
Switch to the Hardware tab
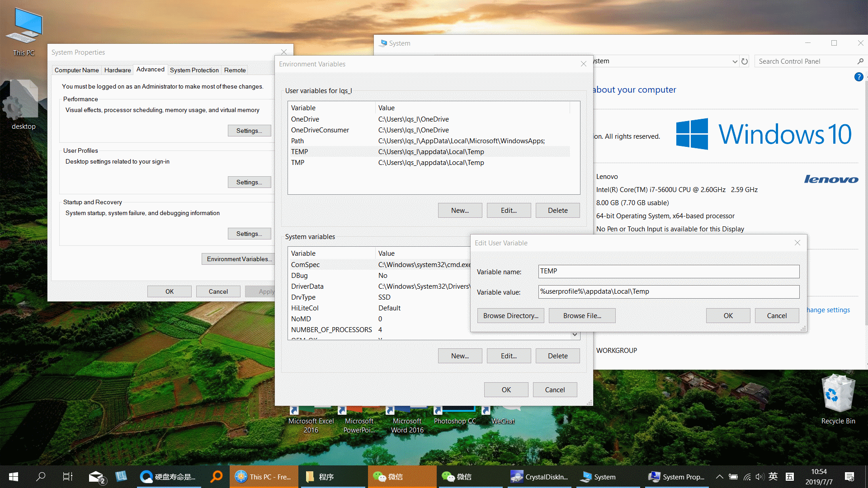118,70
